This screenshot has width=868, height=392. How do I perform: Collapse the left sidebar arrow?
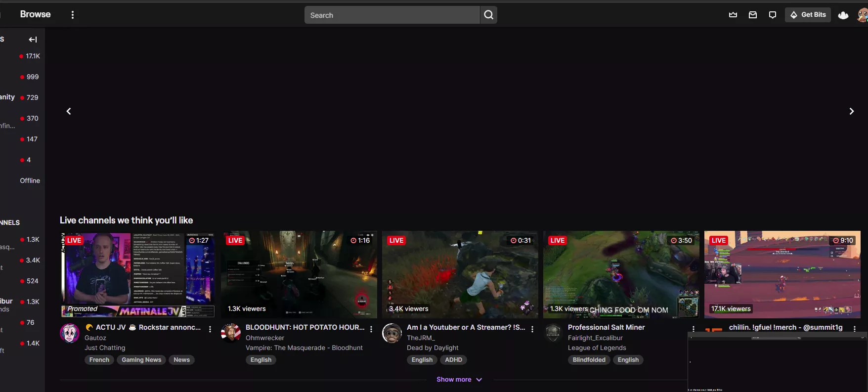33,40
